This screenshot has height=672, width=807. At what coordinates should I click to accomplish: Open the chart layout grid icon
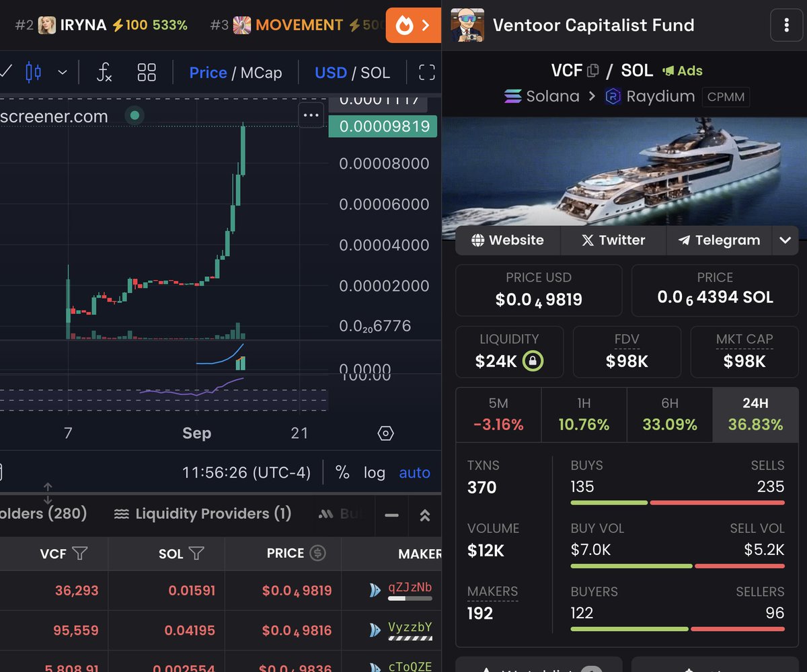(147, 72)
